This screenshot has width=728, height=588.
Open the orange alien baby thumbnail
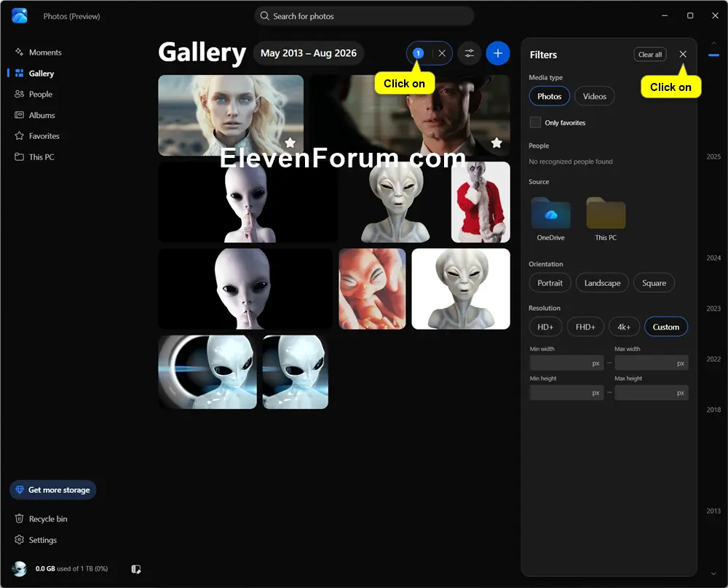pos(372,289)
